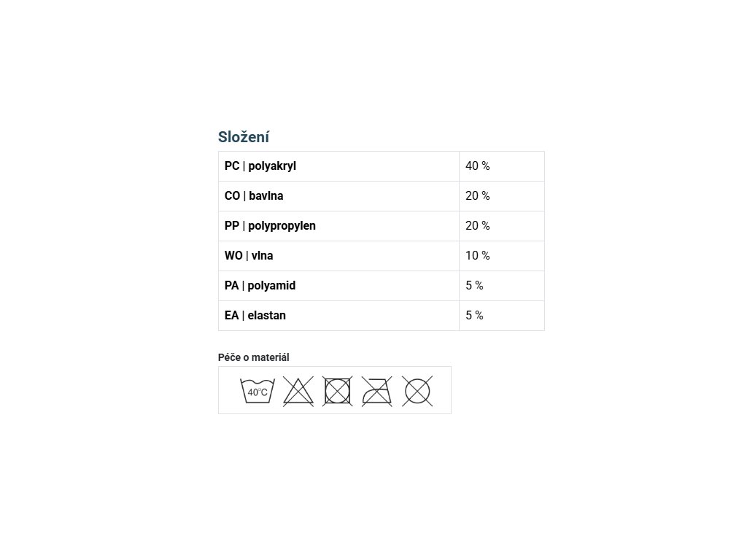
Task: Click the Složení heading
Action: [x=244, y=137]
